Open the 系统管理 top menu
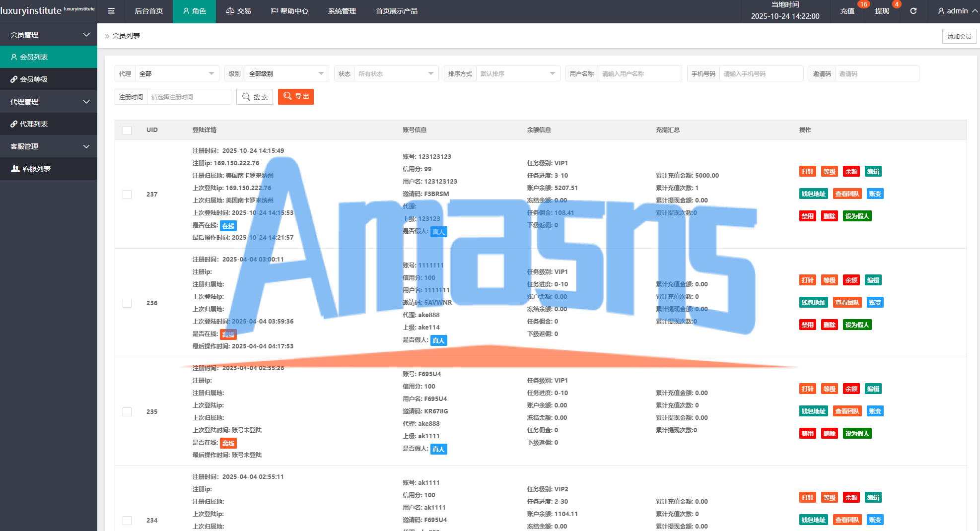This screenshot has height=531, width=980. (x=342, y=11)
